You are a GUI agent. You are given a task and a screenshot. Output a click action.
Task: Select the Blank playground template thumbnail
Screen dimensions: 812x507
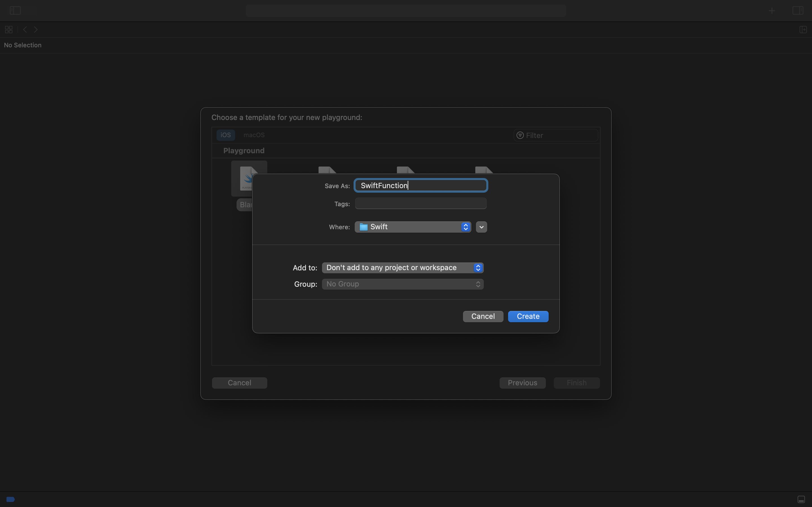coord(242,178)
